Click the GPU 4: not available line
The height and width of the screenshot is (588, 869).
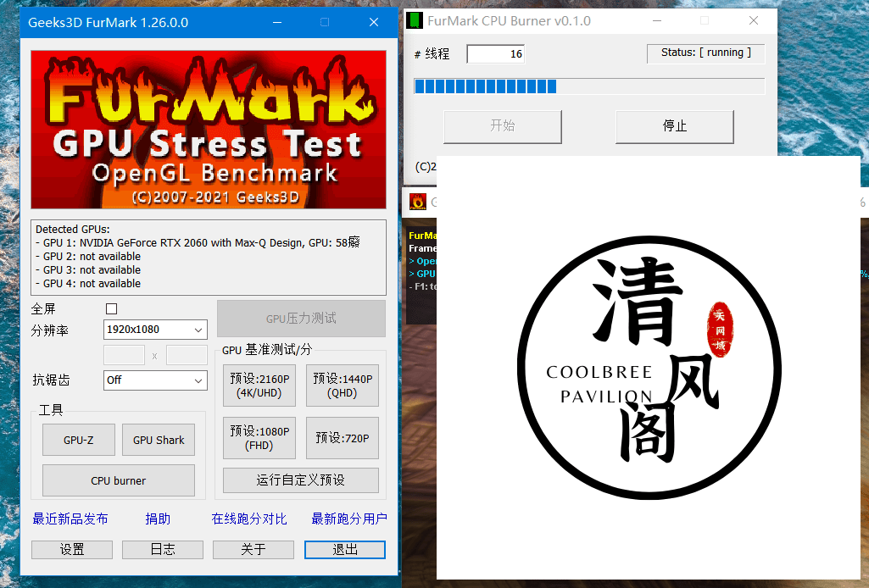point(88,284)
